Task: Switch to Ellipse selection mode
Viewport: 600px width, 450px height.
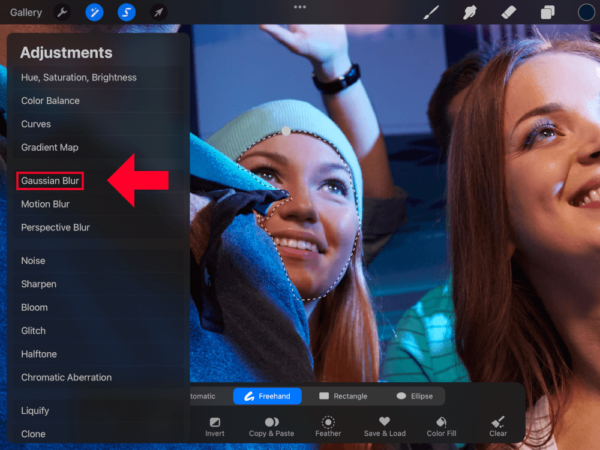Action: click(415, 396)
